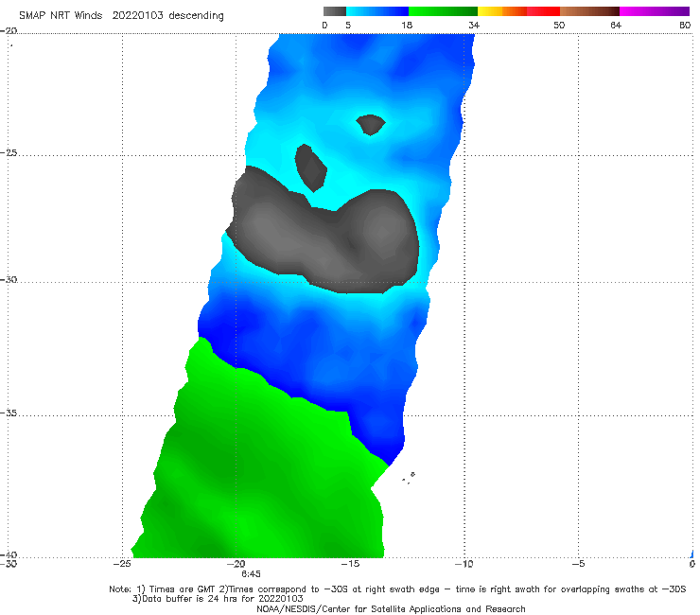Click the longitude axis label '-25'
700x615 pixels.
click(122, 564)
